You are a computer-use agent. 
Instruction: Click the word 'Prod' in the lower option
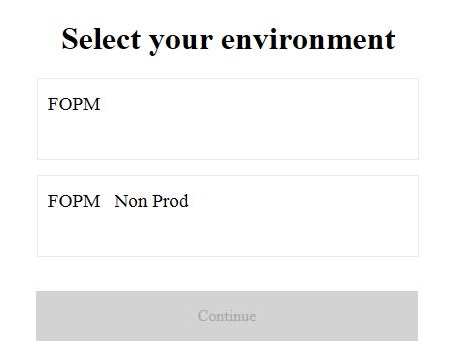170,201
